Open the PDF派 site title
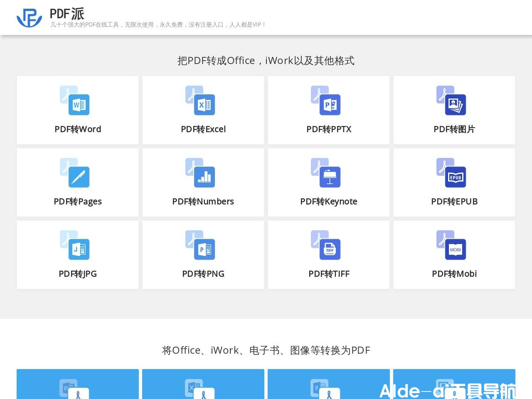 click(x=67, y=14)
